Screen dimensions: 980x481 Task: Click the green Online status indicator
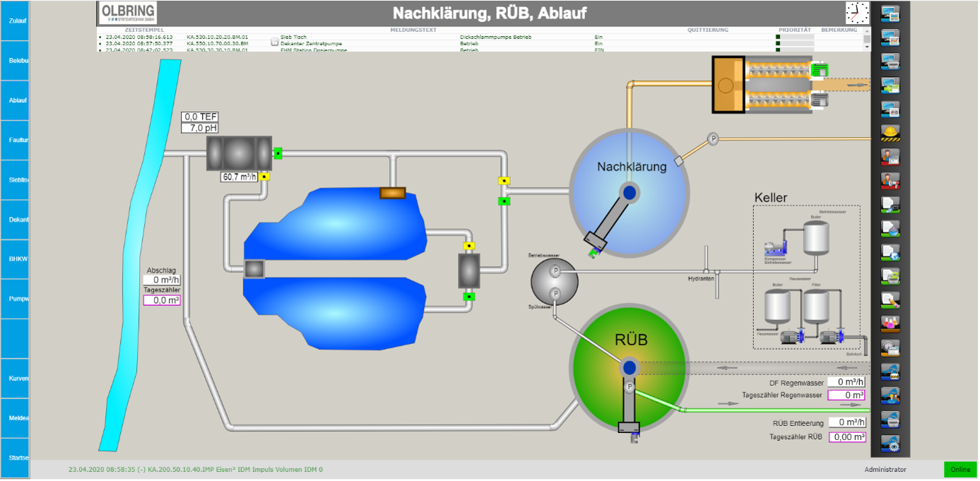click(x=960, y=470)
